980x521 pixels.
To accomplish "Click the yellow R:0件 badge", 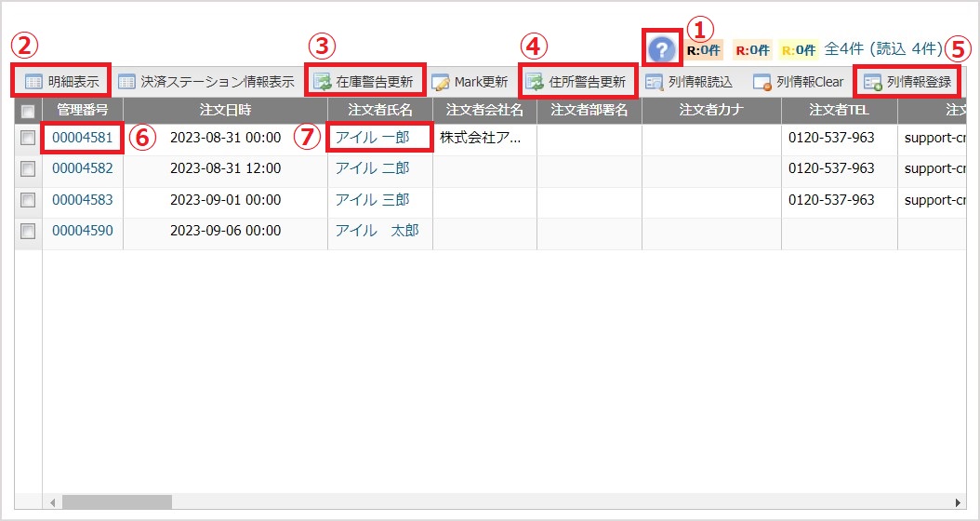I will [x=799, y=50].
